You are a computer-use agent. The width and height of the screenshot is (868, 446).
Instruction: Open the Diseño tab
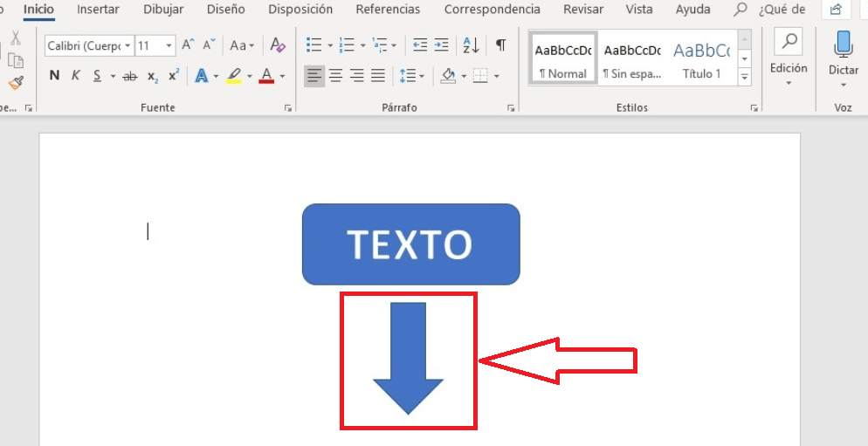[226, 10]
